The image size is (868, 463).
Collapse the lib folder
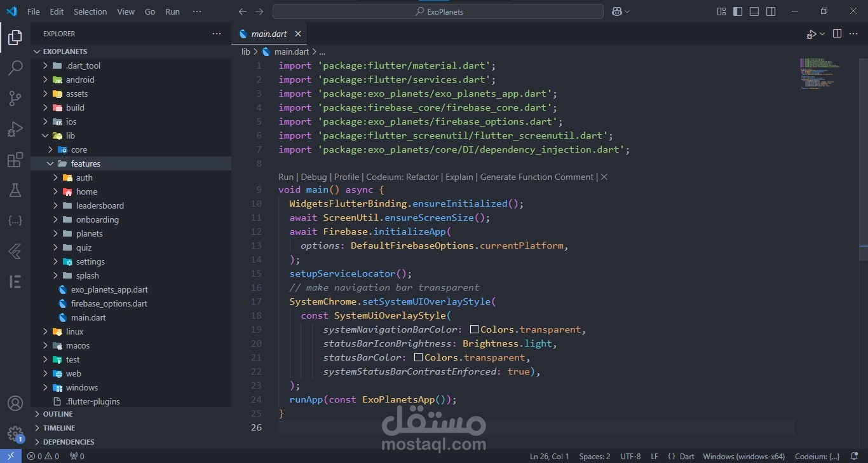pos(45,135)
